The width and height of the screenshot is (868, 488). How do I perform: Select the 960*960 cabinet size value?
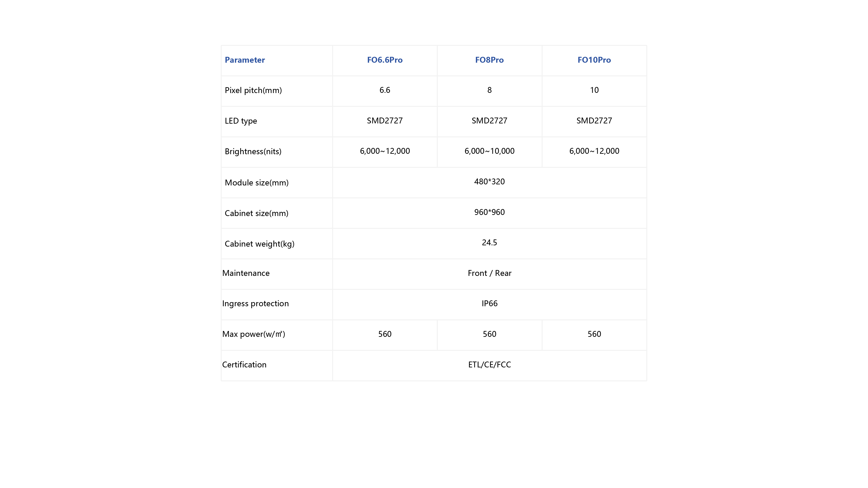489,212
